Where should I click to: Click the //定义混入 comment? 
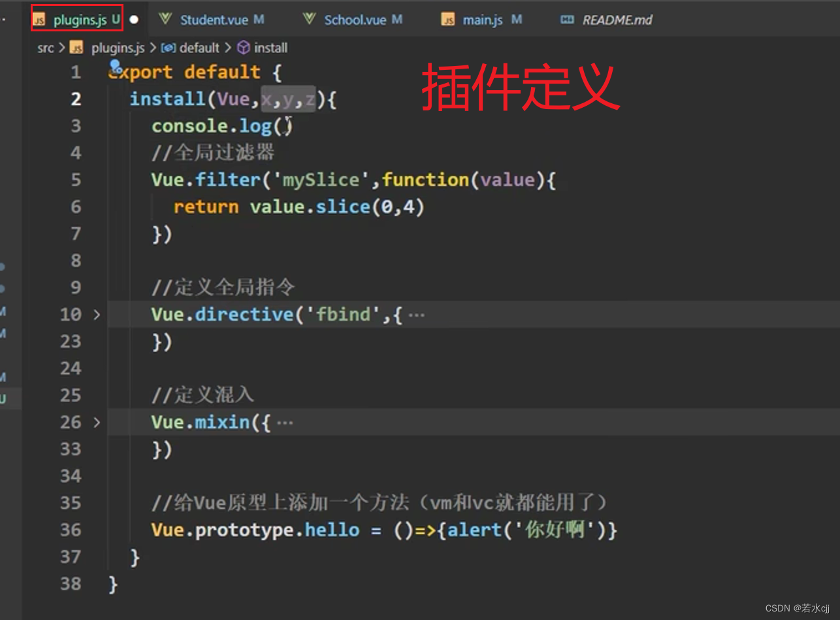click(203, 395)
